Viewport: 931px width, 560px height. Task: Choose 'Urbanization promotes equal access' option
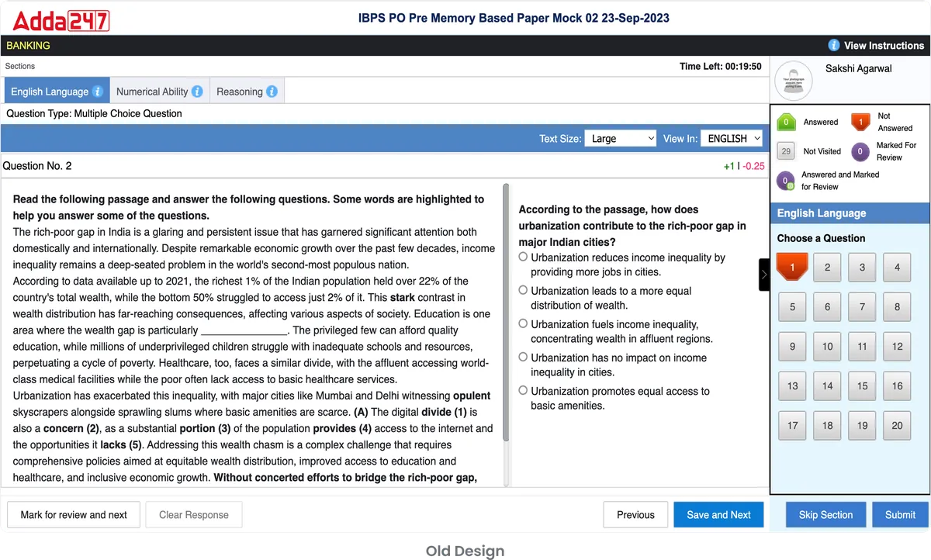click(x=524, y=391)
